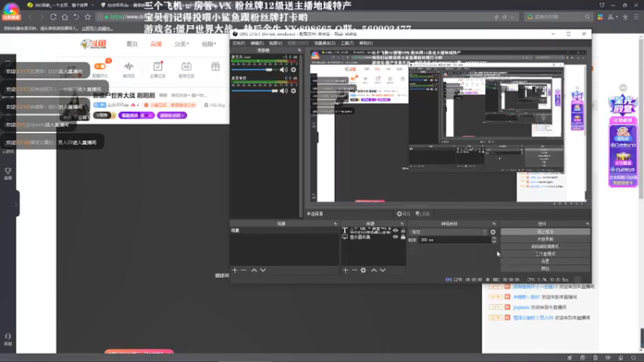Mute the second mixer channel speaker

coord(283,91)
